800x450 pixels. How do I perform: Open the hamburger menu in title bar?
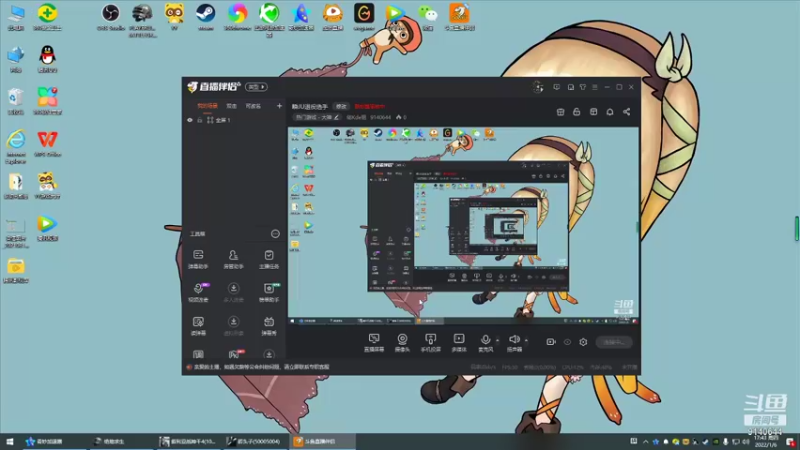(x=595, y=87)
